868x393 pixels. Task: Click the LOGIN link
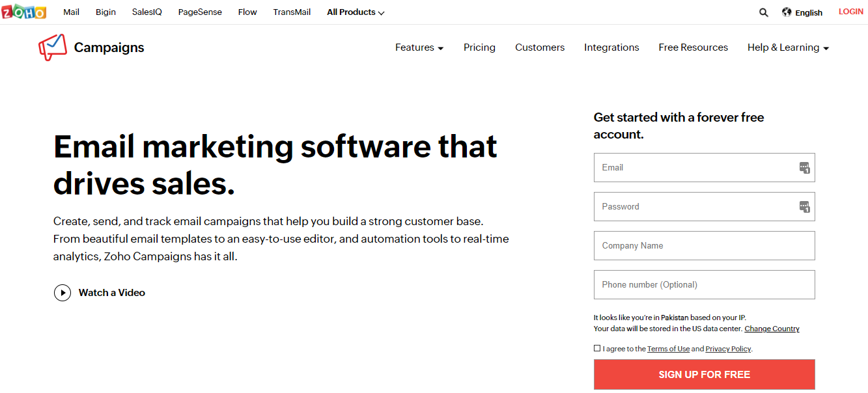point(850,12)
